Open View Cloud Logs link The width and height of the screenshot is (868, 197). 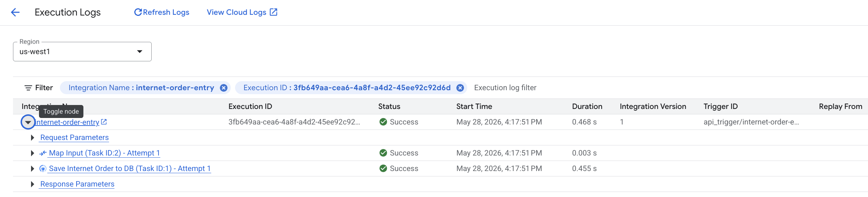coord(242,12)
